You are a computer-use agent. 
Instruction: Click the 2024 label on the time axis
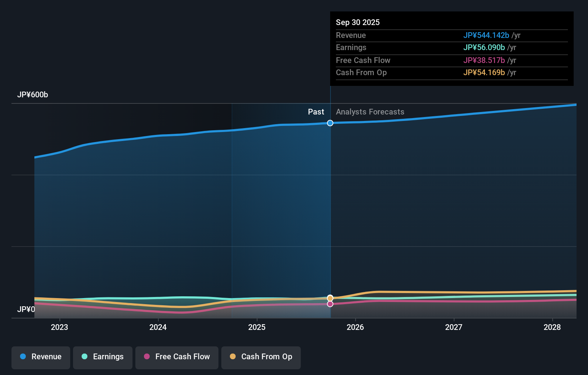coord(158,327)
